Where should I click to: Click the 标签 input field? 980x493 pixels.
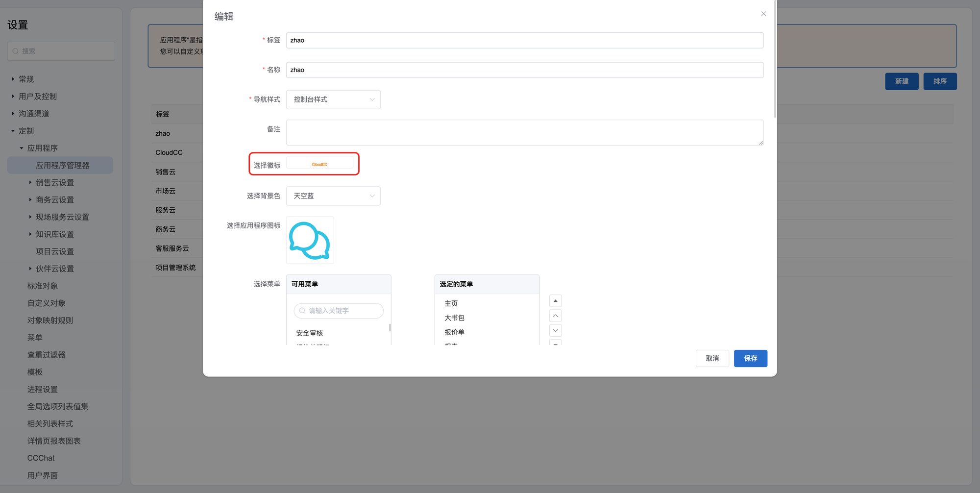tap(524, 40)
